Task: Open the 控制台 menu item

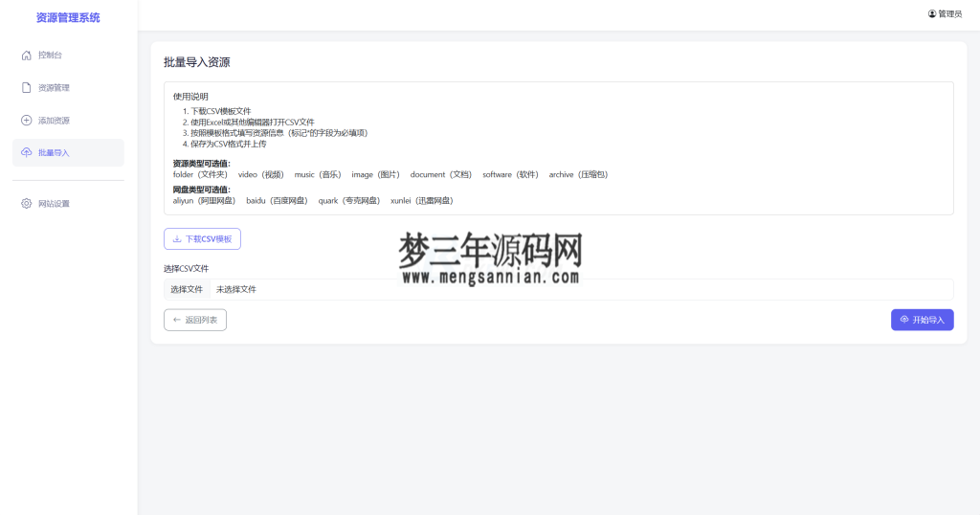Action: (x=68, y=55)
